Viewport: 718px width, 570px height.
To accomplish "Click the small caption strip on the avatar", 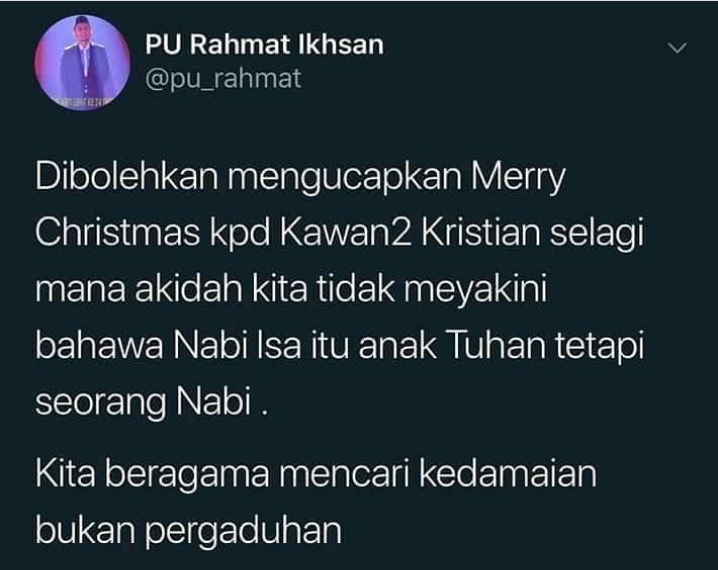I will [82, 100].
